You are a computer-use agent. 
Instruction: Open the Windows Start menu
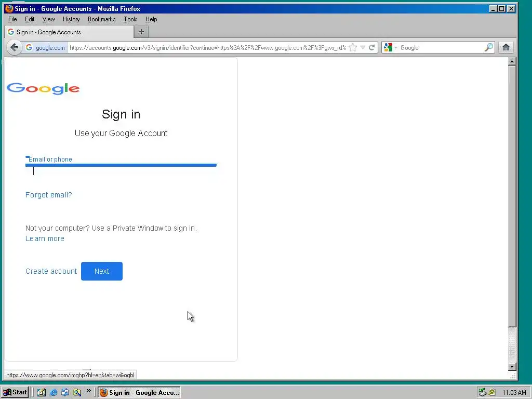[15, 392]
